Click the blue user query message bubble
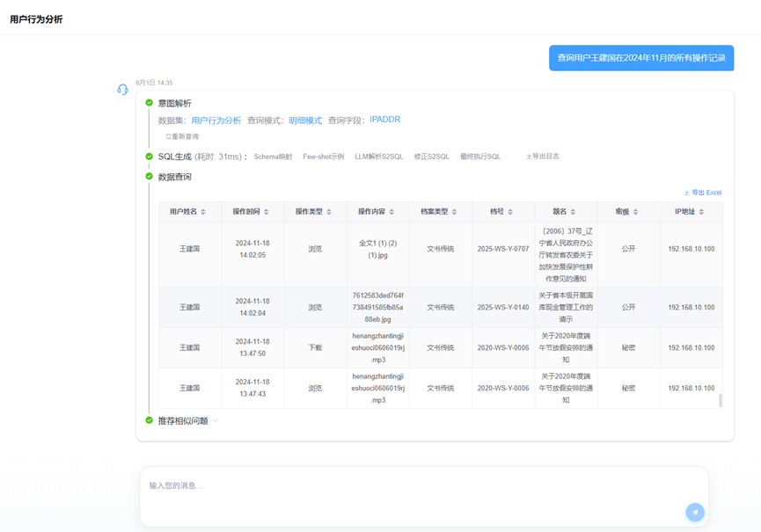761x532 pixels. 641,58
